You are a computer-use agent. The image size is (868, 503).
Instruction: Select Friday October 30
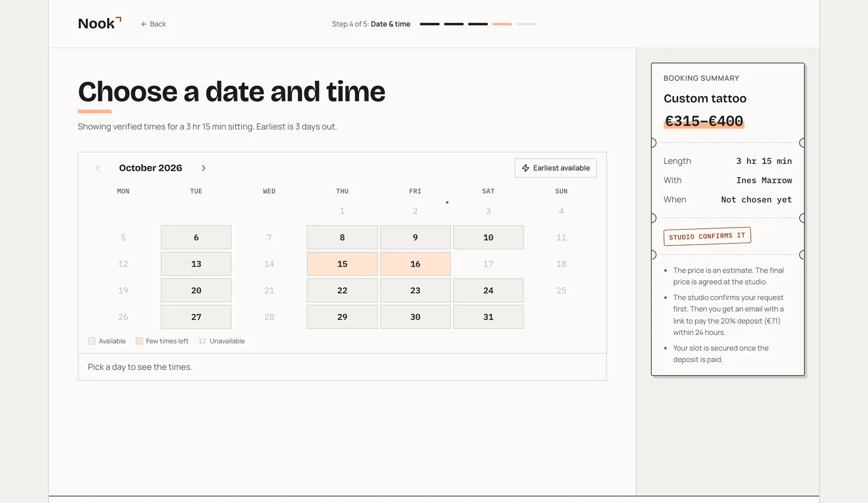pyautogui.click(x=416, y=317)
